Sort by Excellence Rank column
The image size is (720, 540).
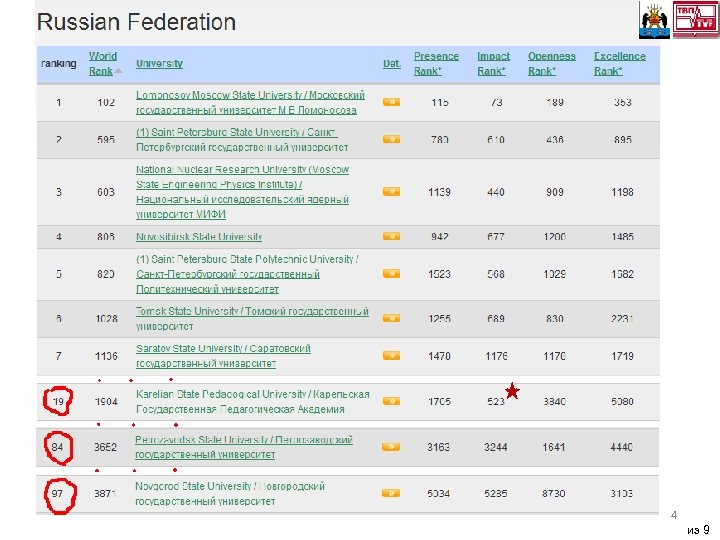[619, 63]
